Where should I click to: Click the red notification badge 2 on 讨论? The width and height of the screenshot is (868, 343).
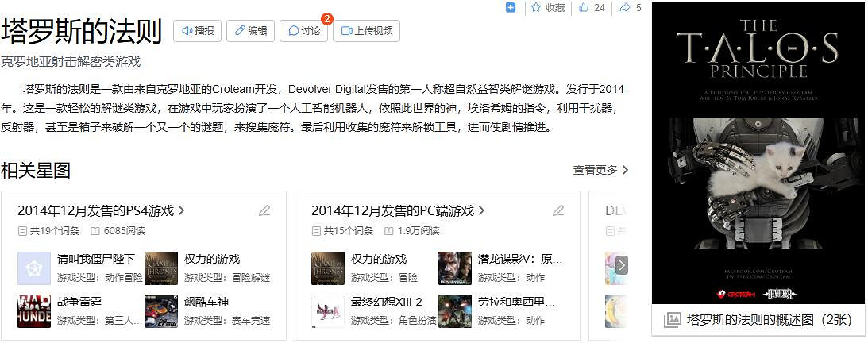(x=327, y=19)
